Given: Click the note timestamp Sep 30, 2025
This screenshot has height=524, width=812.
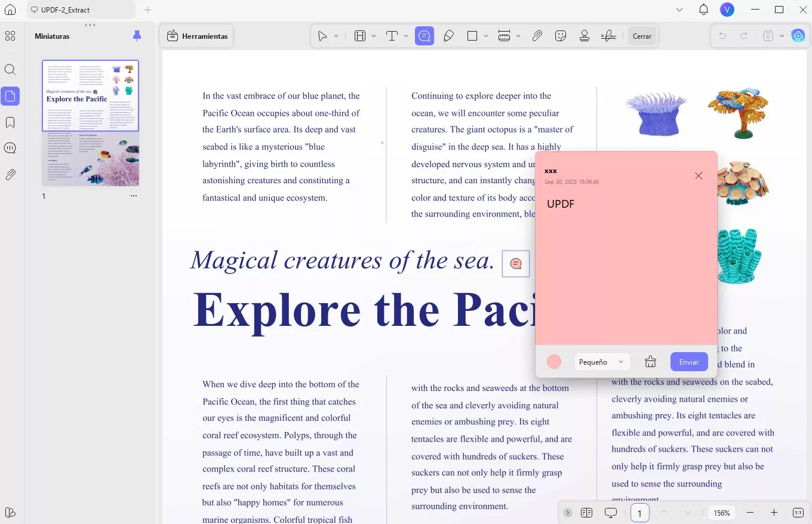Looking at the screenshot, I should [571, 181].
